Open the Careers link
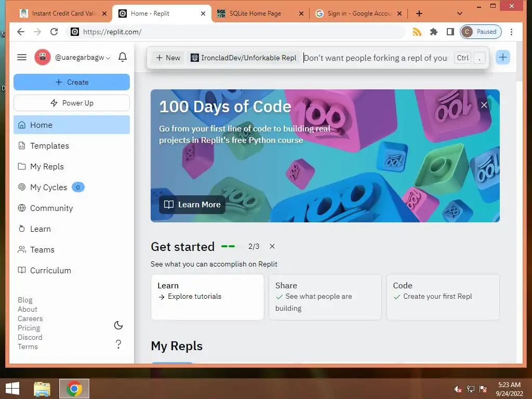 click(x=30, y=318)
